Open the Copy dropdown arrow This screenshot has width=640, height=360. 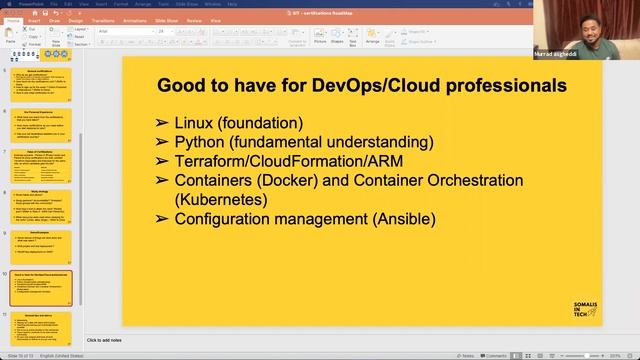pos(40,37)
